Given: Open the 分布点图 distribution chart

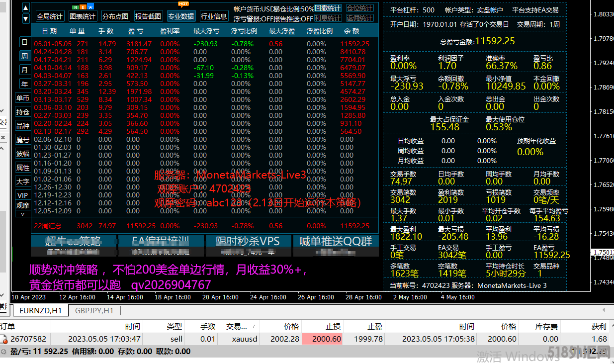Looking at the screenshot, I should (115, 16).
